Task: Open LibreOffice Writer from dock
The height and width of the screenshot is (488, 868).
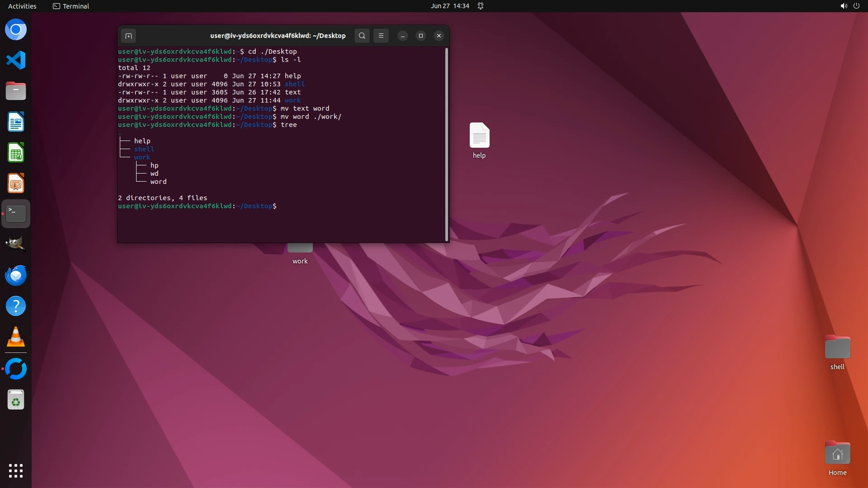Action: [16, 122]
